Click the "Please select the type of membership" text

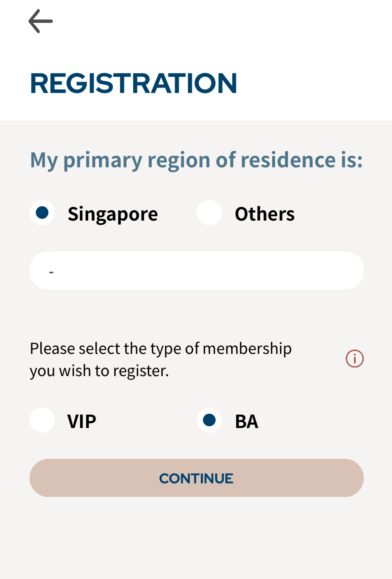[161, 348]
